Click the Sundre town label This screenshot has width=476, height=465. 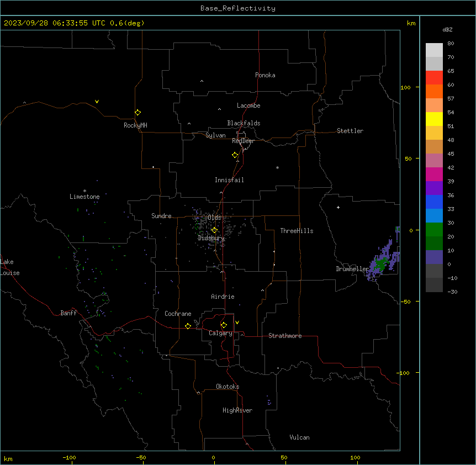pos(161,216)
